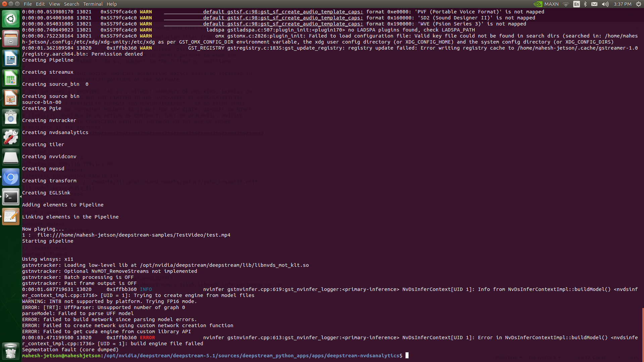This screenshot has width=644, height=362.
Task: Click the 'Creating Pipeline' output line
Action: tap(48, 60)
